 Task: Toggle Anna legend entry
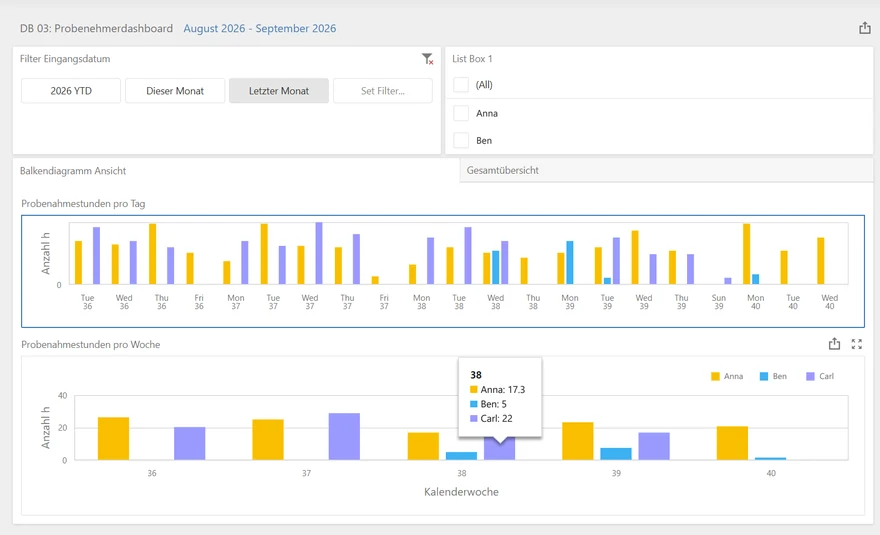click(727, 376)
